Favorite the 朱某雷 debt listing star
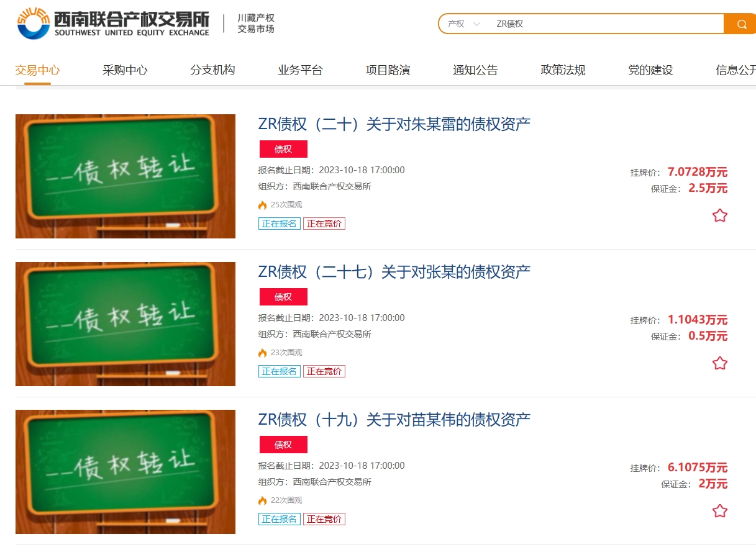 pos(719,215)
